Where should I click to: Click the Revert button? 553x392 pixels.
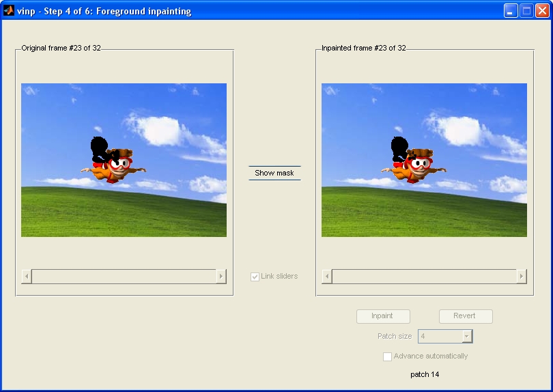point(465,316)
